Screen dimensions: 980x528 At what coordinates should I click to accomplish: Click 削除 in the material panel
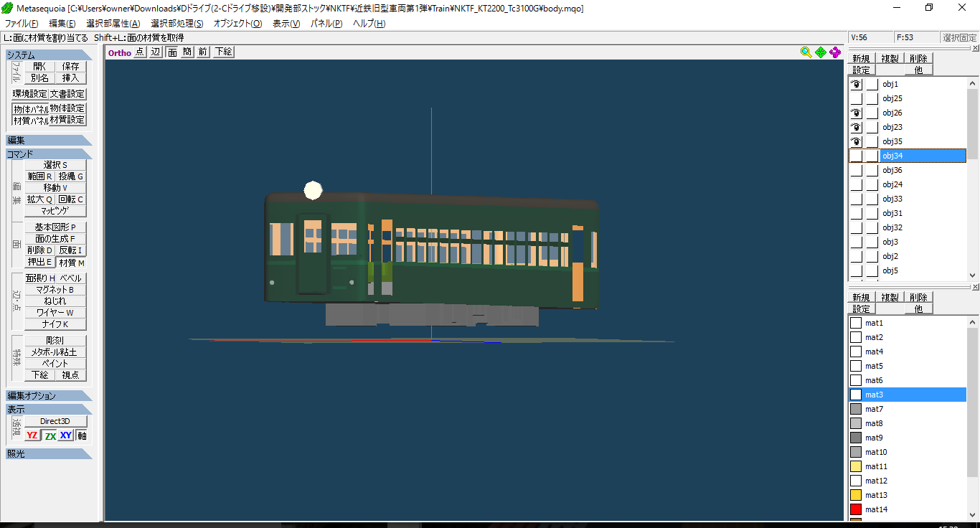[x=918, y=297]
